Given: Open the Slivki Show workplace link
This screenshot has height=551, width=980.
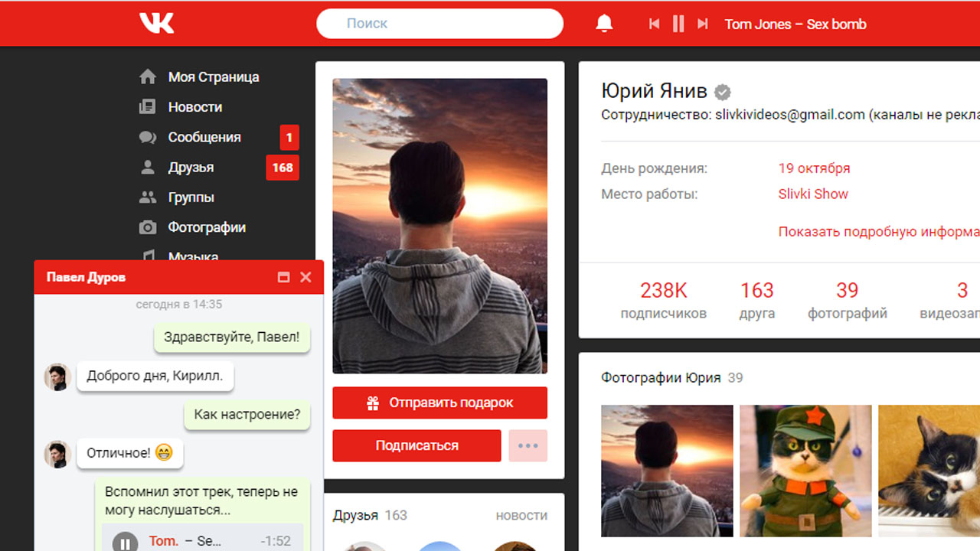Looking at the screenshot, I should pos(813,194).
